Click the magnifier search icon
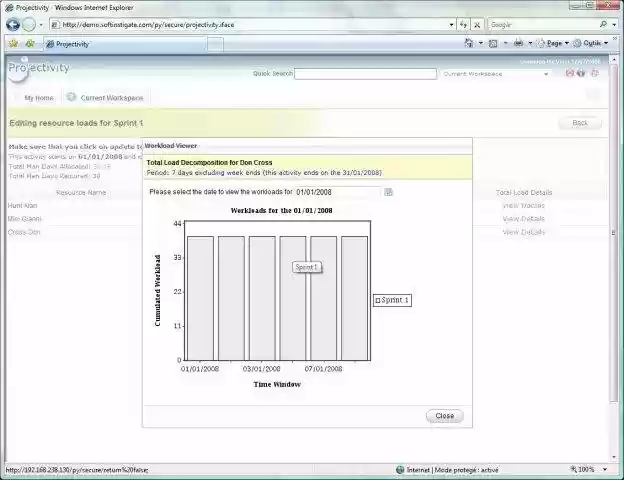 [x=603, y=25]
